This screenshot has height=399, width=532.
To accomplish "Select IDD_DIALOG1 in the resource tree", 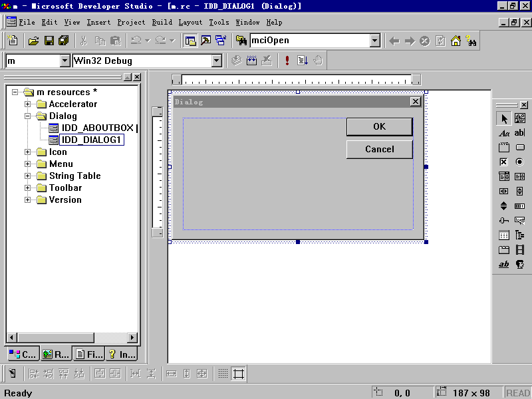I will [92, 140].
